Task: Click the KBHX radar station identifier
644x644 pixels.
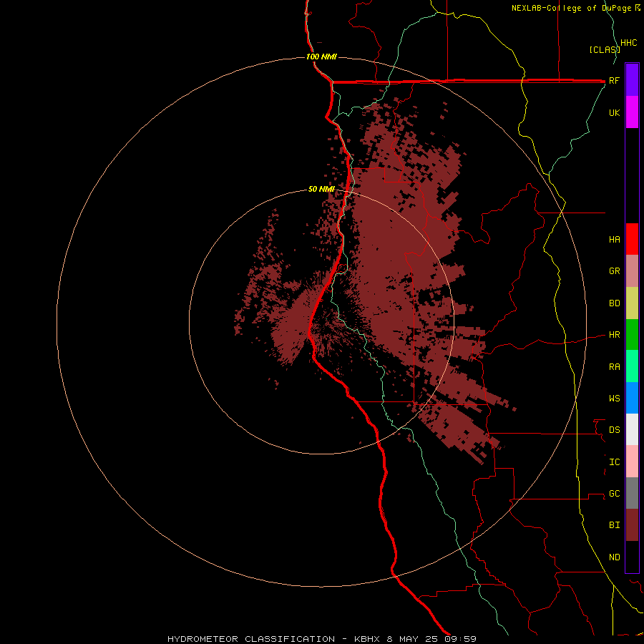Action: [x=367, y=639]
